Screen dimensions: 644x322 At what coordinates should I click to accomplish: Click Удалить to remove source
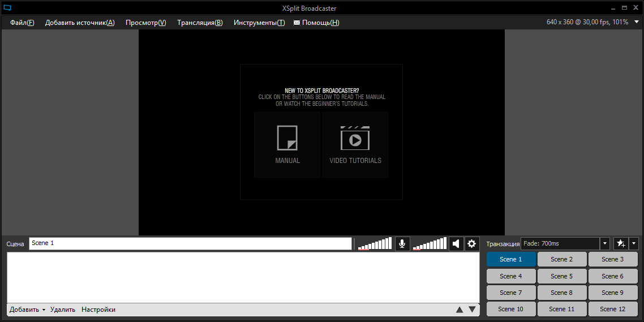pos(63,310)
